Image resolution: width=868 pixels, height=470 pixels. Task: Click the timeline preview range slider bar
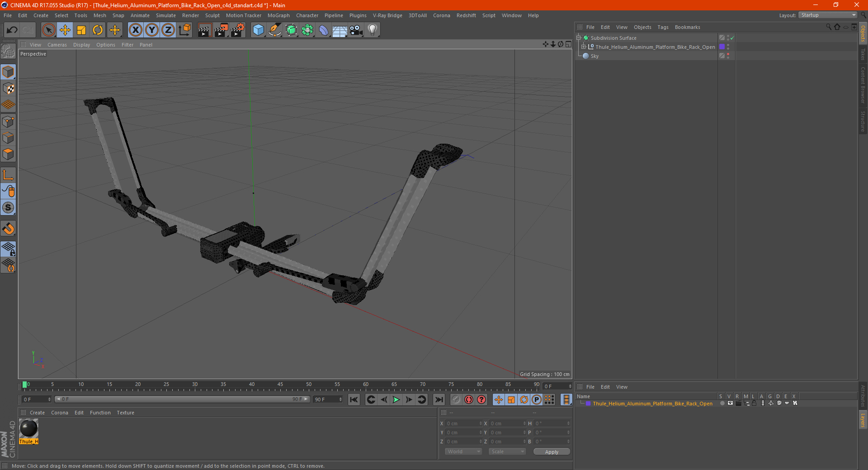(182, 399)
